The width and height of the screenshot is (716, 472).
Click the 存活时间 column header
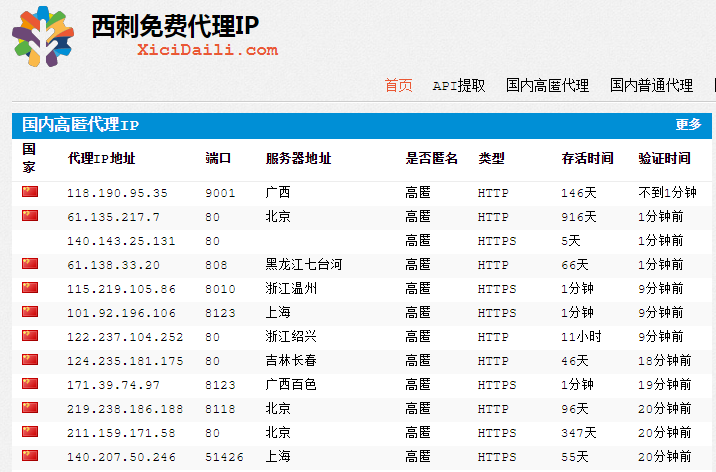[587, 158]
